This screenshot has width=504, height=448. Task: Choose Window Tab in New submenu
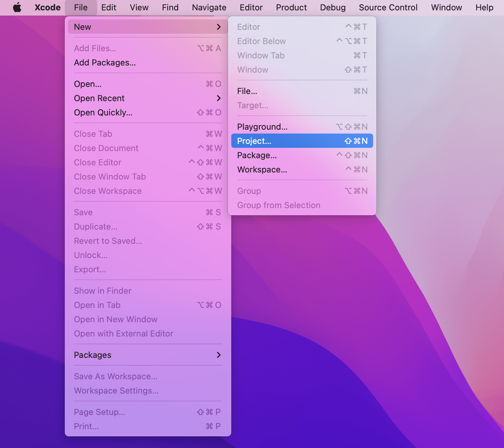tap(302, 55)
